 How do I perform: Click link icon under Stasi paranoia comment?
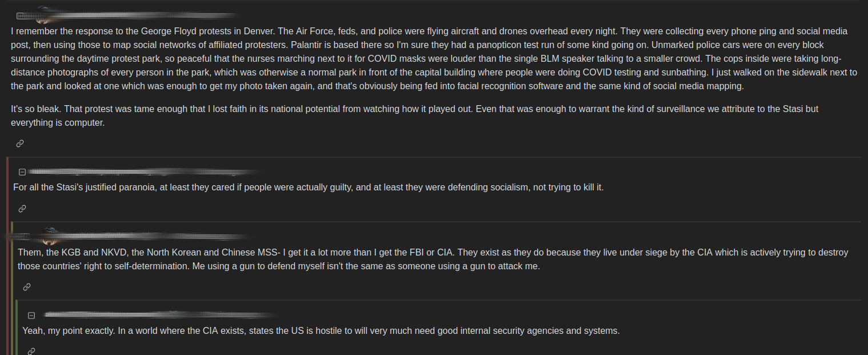click(x=22, y=209)
